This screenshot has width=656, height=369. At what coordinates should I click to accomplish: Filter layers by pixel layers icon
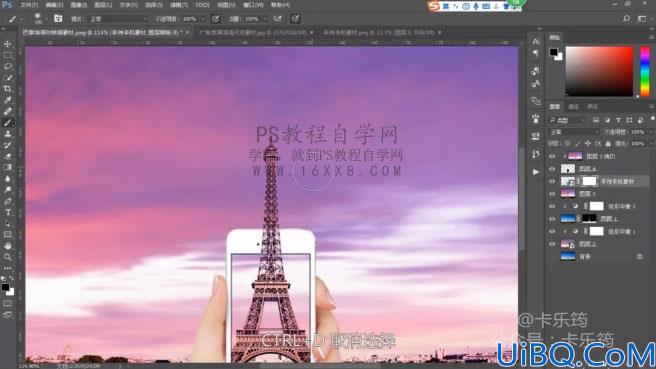[x=596, y=120]
